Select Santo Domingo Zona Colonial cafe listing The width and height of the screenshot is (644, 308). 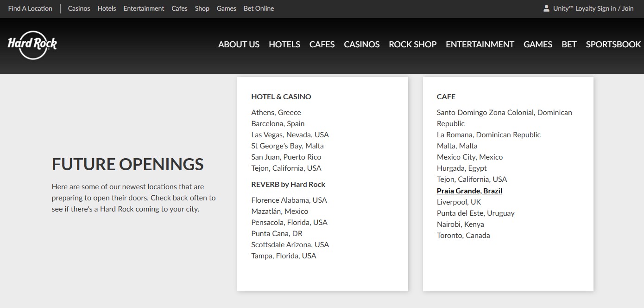tap(505, 118)
